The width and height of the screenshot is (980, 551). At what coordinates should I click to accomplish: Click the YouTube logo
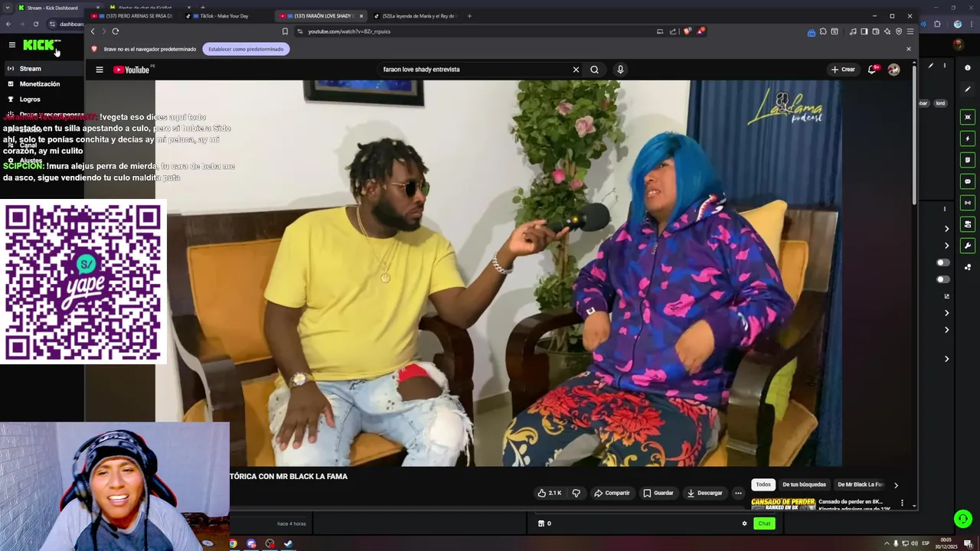pyautogui.click(x=133, y=70)
